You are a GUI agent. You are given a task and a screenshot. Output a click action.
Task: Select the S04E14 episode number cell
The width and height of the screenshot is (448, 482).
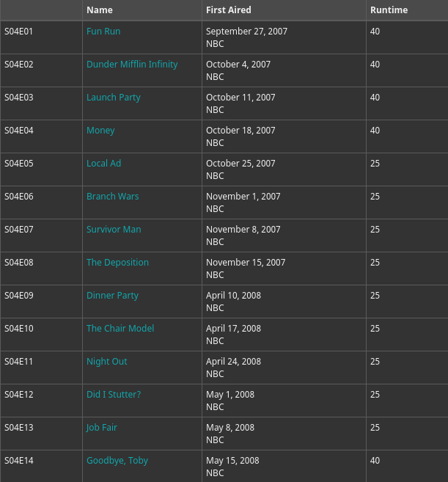click(19, 461)
